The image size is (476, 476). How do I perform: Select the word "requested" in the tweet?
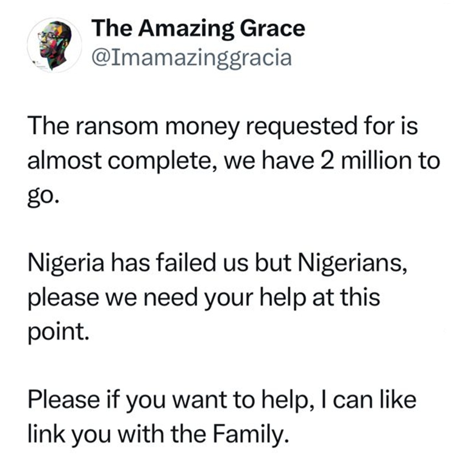click(301, 127)
